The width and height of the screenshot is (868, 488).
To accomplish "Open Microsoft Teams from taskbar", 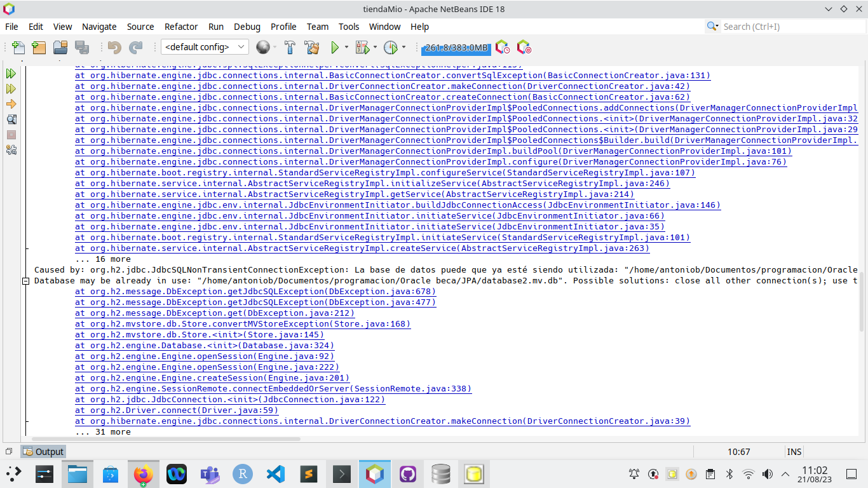I will tap(210, 473).
